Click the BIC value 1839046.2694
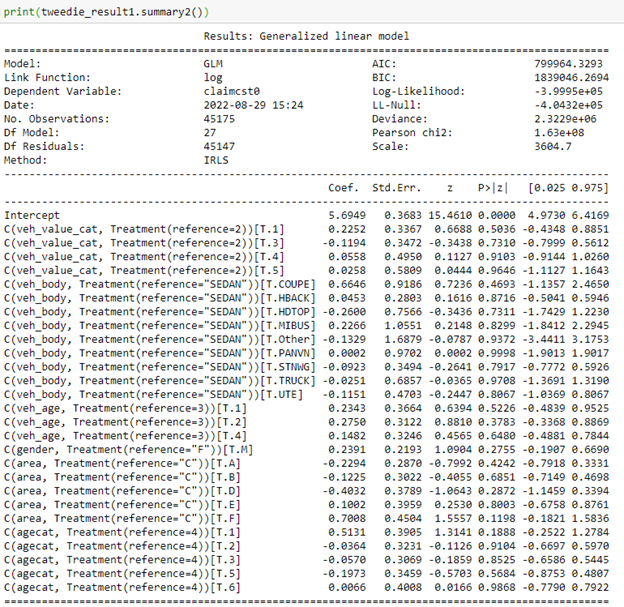 point(573,76)
